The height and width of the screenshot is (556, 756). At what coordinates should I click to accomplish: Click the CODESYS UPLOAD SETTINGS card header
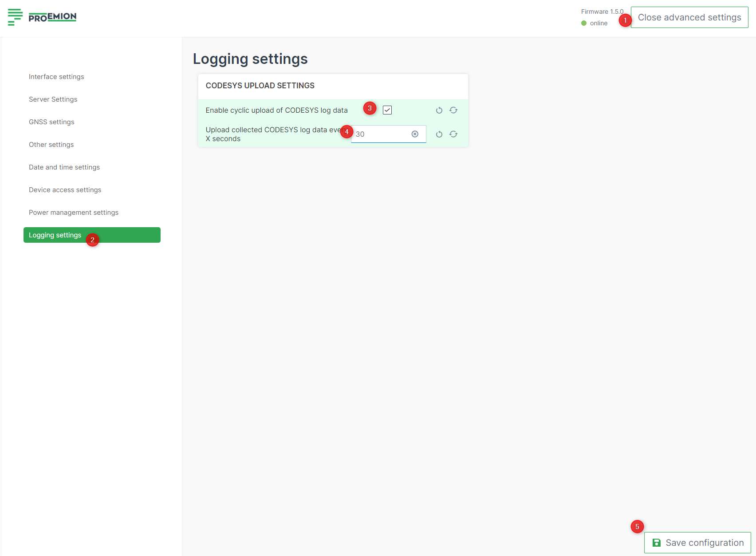coord(260,86)
